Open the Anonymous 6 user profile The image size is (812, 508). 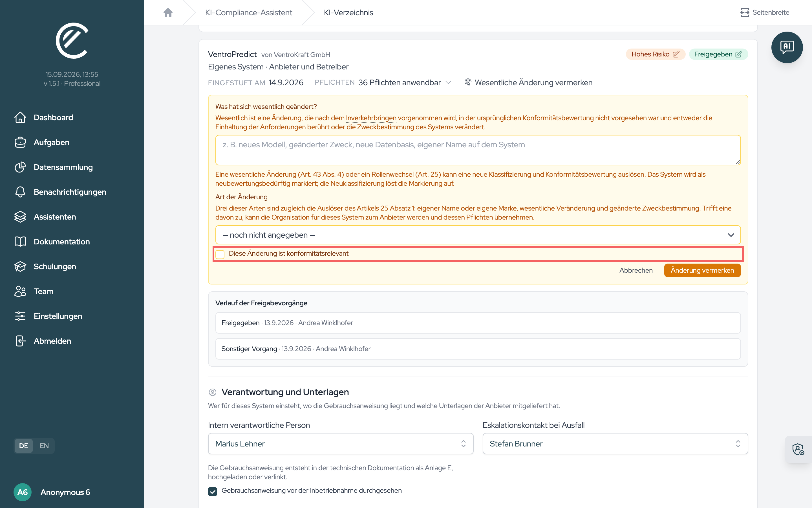click(65, 492)
